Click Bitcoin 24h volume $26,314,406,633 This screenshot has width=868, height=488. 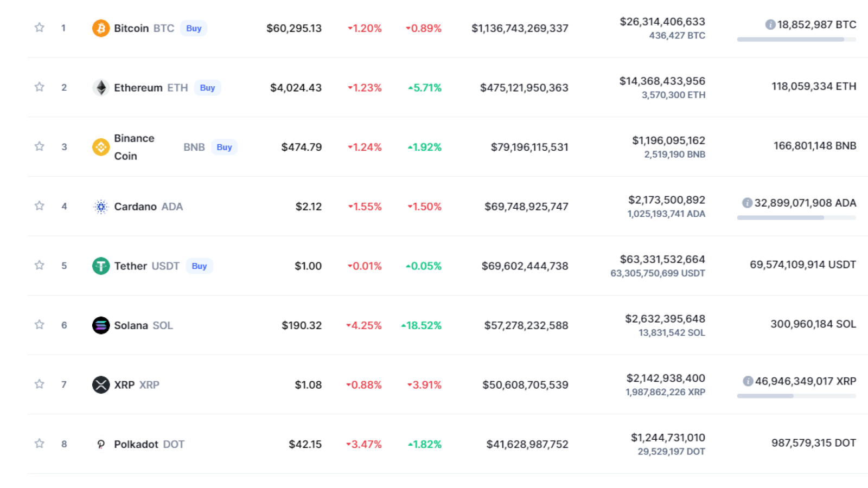[x=662, y=22]
